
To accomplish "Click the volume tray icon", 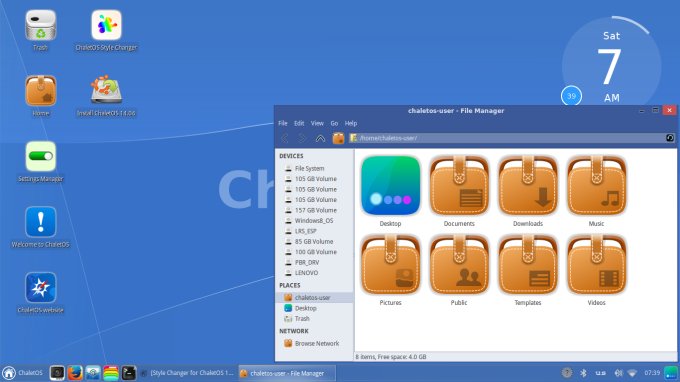I will click(618, 373).
